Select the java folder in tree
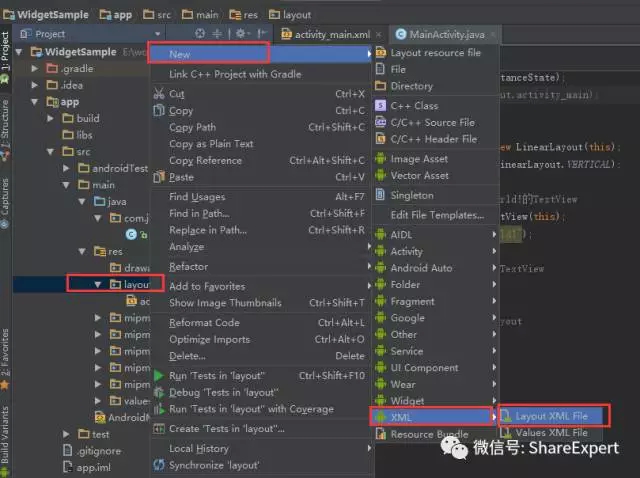This screenshot has width=640, height=478. point(110,201)
